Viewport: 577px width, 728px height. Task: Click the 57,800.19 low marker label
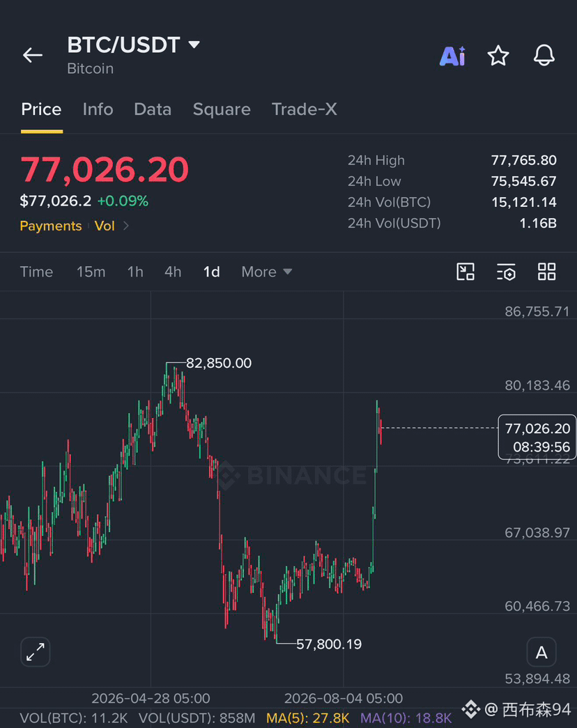click(x=329, y=644)
